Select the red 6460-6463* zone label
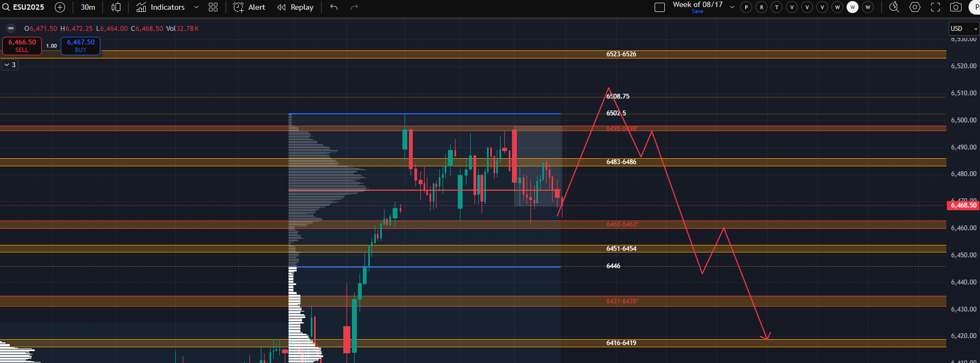The height and width of the screenshot is (363, 980). (x=622, y=224)
